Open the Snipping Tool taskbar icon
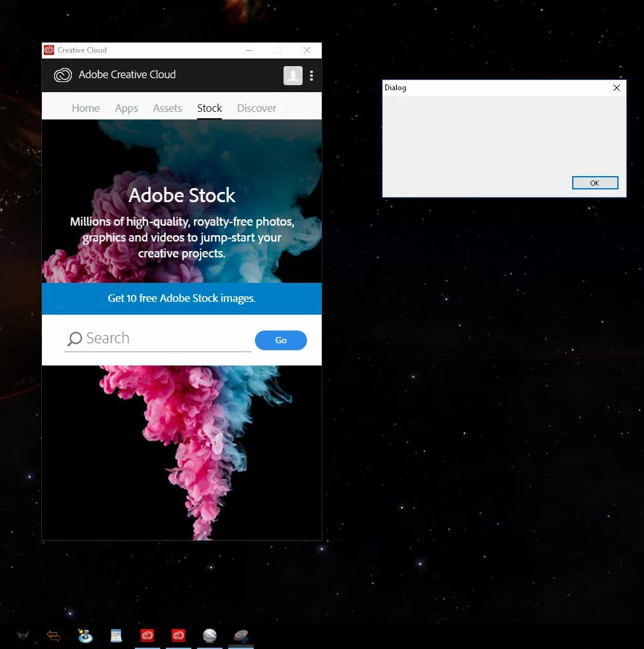 pyautogui.click(x=241, y=636)
